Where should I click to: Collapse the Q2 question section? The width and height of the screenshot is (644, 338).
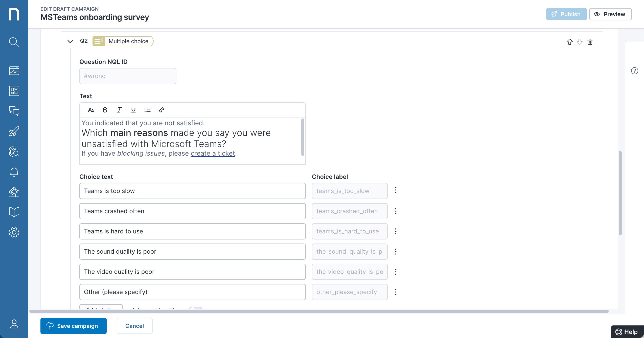(x=70, y=41)
